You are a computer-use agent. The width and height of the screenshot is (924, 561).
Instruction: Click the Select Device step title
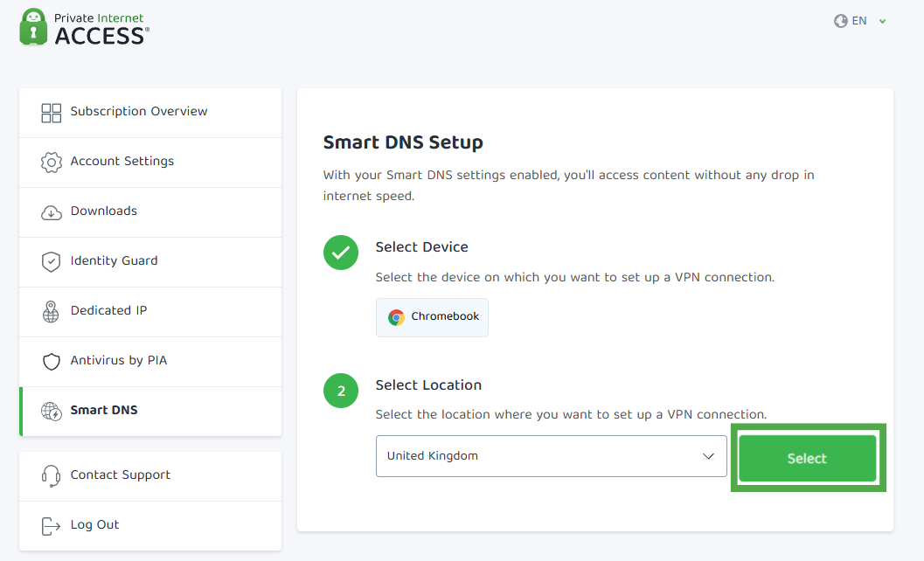pyautogui.click(x=422, y=247)
